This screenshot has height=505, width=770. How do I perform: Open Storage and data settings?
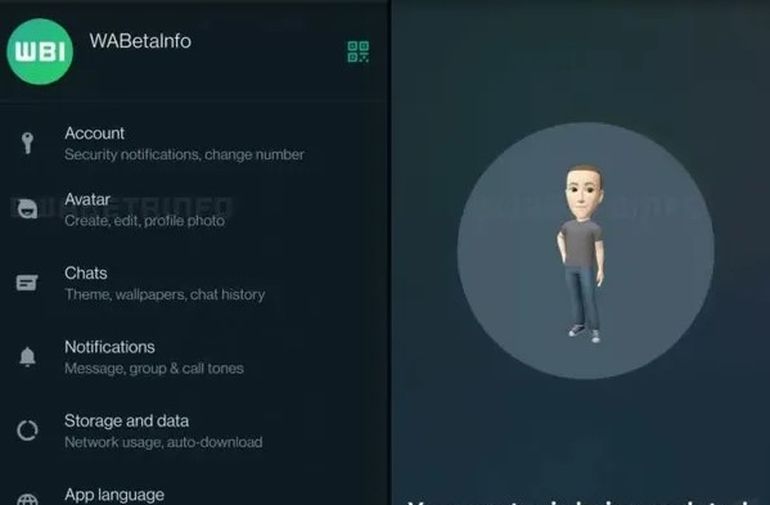point(195,431)
